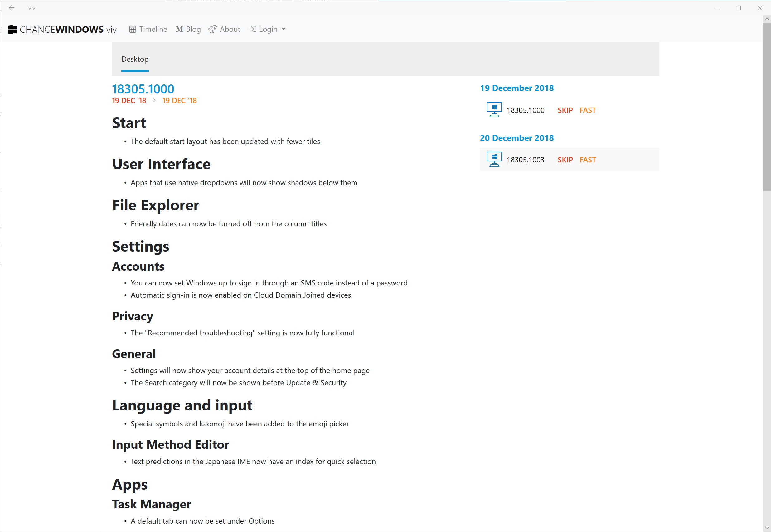The height and width of the screenshot is (532, 771).
Task: Click the desktop monitor icon for 18305.1003
Action: pyautogui.click(x=494, y=159)
